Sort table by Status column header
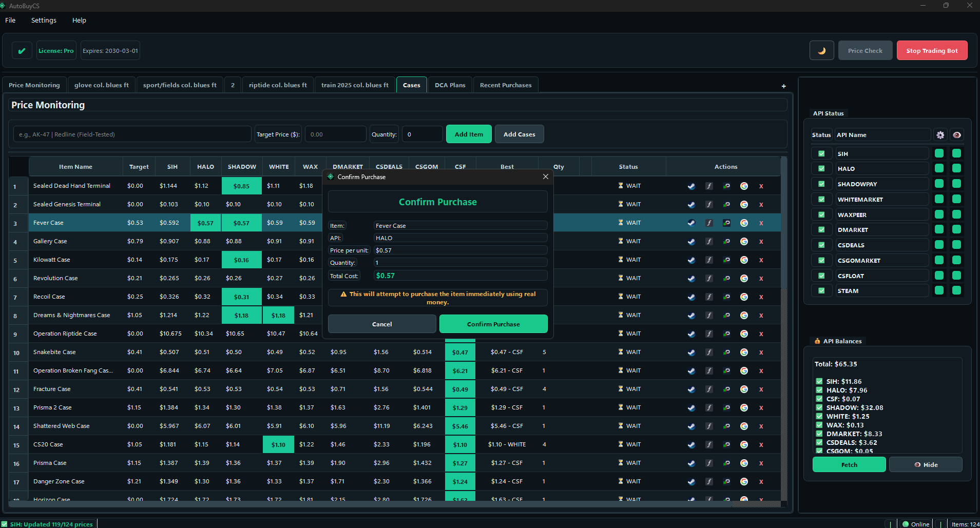The width and height of the screenshot is (980, 528). click(x=628, y=167)
